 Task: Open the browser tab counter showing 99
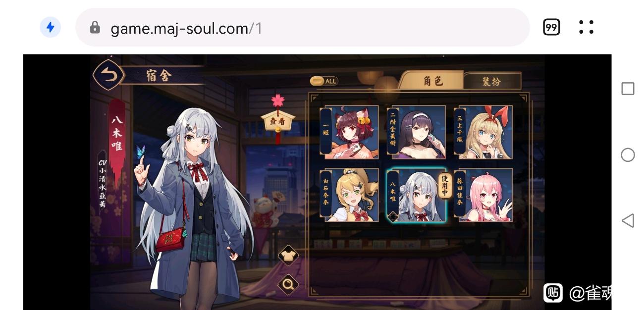tap(551, 27)
